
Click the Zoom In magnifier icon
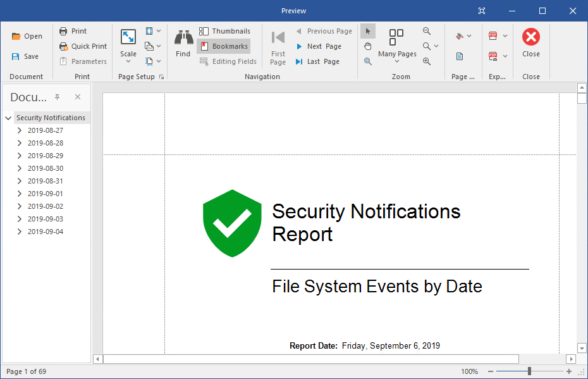tap(427, 61)
